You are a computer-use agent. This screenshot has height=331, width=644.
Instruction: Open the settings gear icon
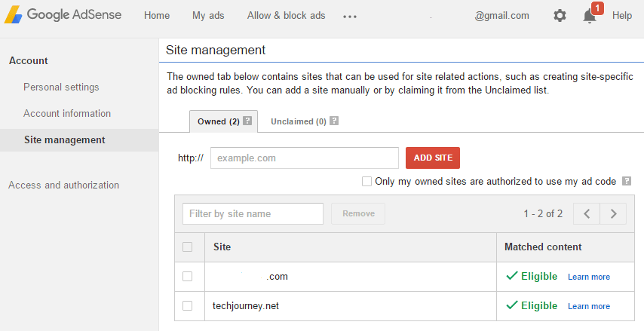pos(560,16)
